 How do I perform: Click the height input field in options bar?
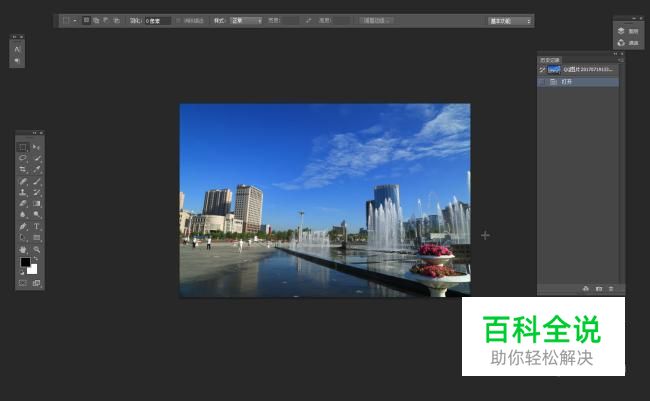340,20
